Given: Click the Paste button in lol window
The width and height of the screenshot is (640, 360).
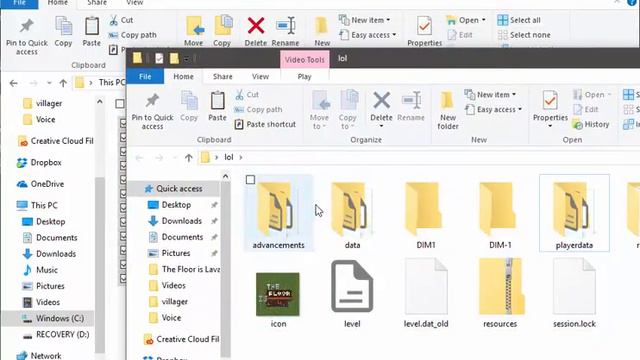Looking at the screenshot, I should click(217, 106).
